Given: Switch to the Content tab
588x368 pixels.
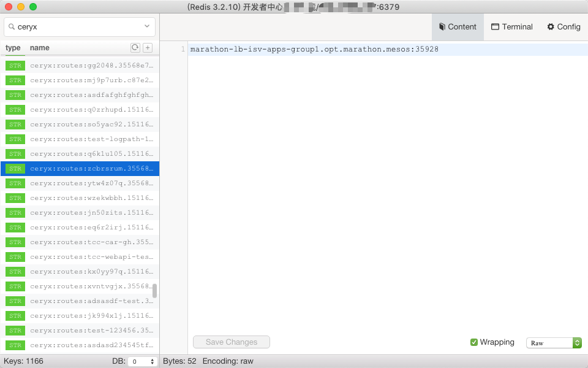Looking at the screenshot, I should (x=458, y=27).
